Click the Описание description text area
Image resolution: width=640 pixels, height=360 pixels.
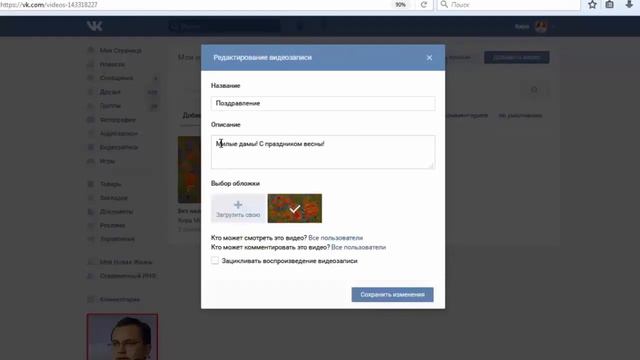[x=323, y=152]
